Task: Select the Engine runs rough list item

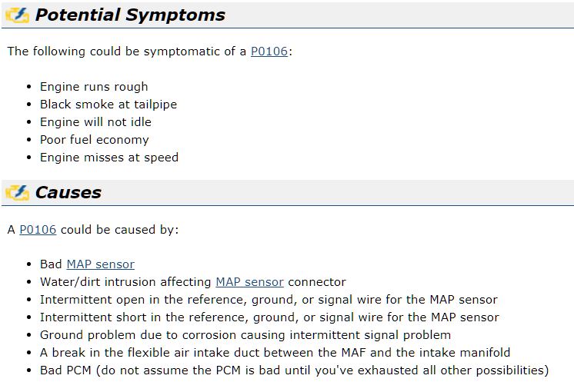Action: tap(94, 87)
